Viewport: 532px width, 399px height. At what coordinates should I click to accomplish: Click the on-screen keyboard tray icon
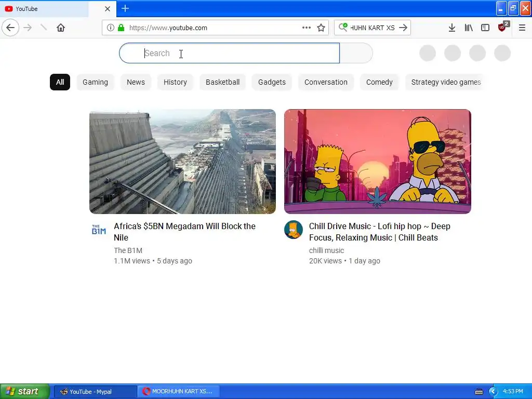[x=478, y=392]
